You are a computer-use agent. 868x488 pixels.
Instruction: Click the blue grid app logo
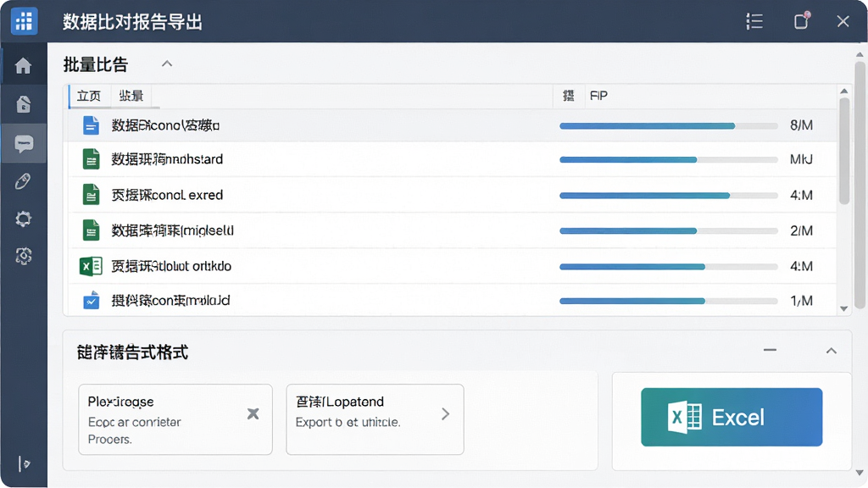tap(24, 21)
